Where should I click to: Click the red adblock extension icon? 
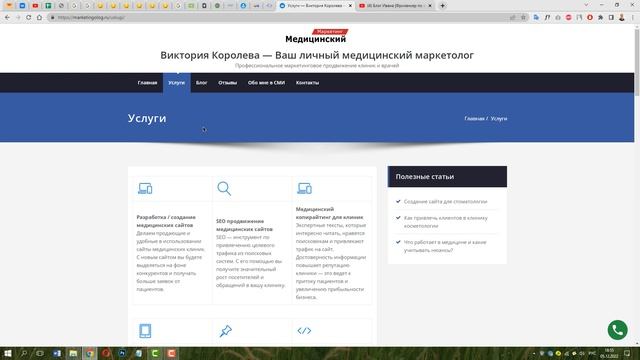(569, 18)
